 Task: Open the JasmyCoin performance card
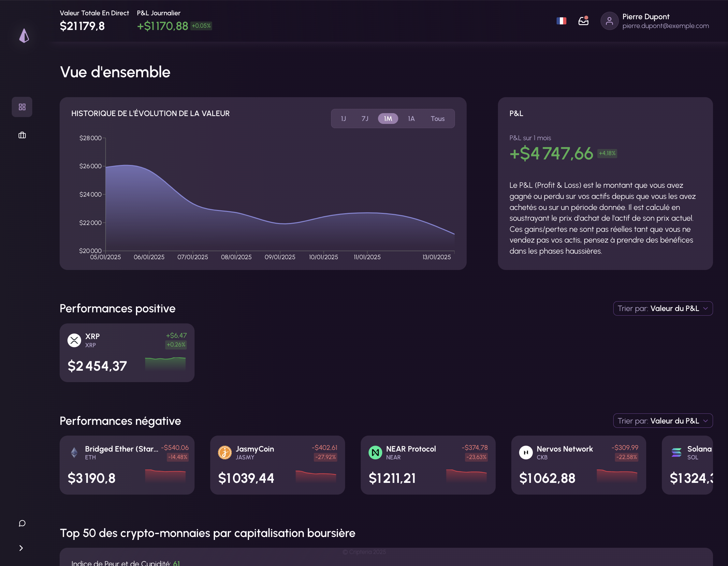(x=277, y=465)
